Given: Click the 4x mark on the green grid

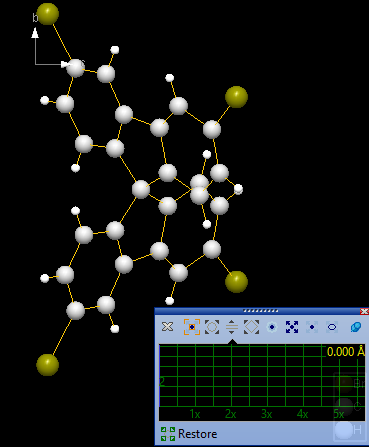Looking at the screenshot, I should pyautogui.click(x=303, y=414).
